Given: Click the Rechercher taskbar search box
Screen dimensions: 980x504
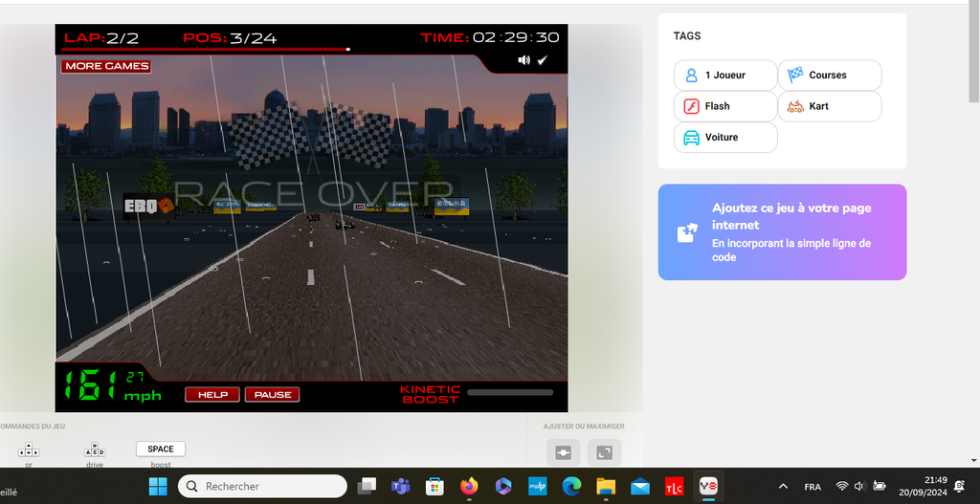Looking at the screenshot, I should point(262,486).
